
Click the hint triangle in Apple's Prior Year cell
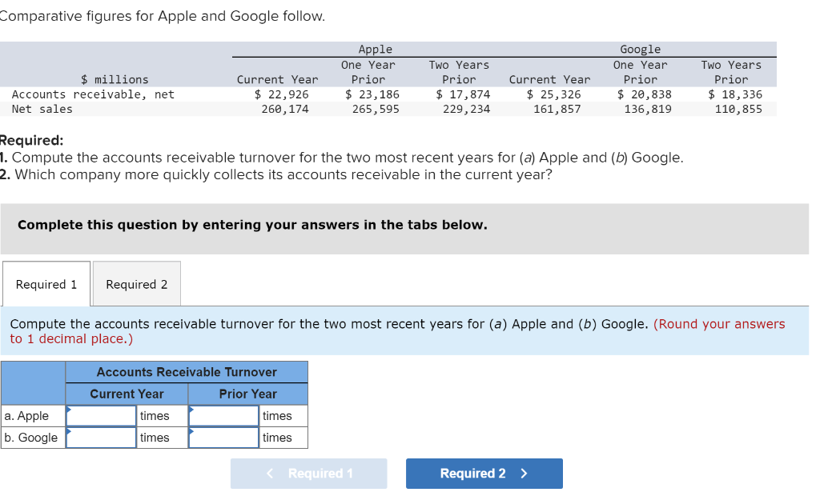click(191, 409)
